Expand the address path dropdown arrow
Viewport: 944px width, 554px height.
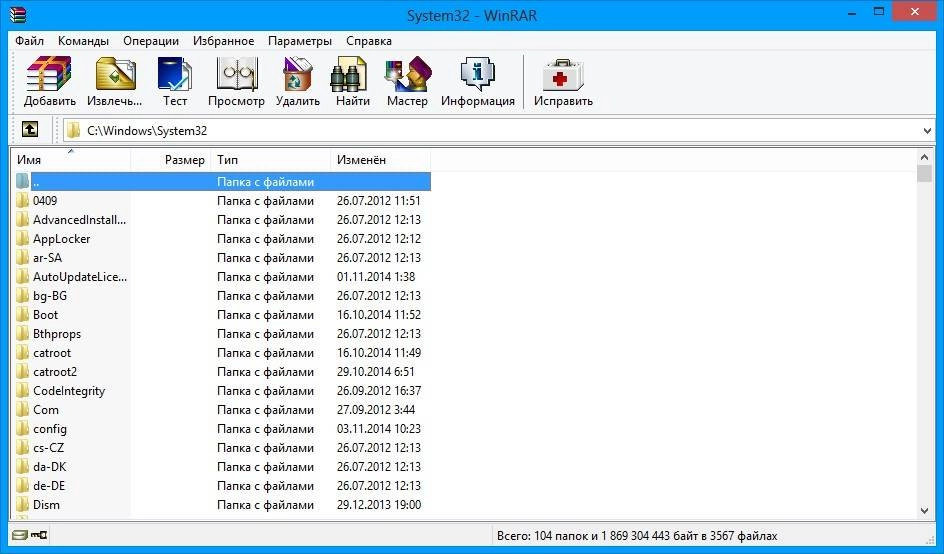pos(927,131)
